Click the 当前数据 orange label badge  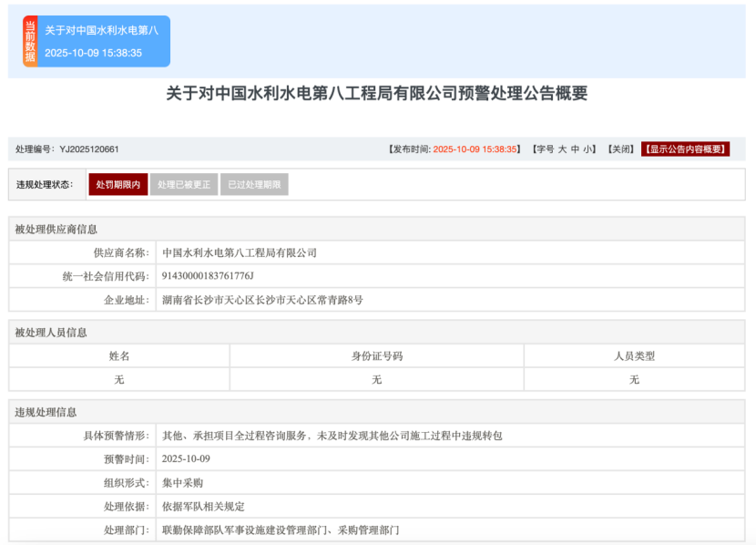point(30,42)
